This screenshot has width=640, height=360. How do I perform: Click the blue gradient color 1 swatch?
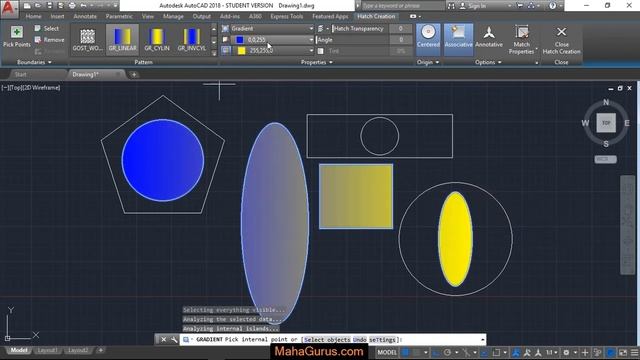click(x=240, y=40)
